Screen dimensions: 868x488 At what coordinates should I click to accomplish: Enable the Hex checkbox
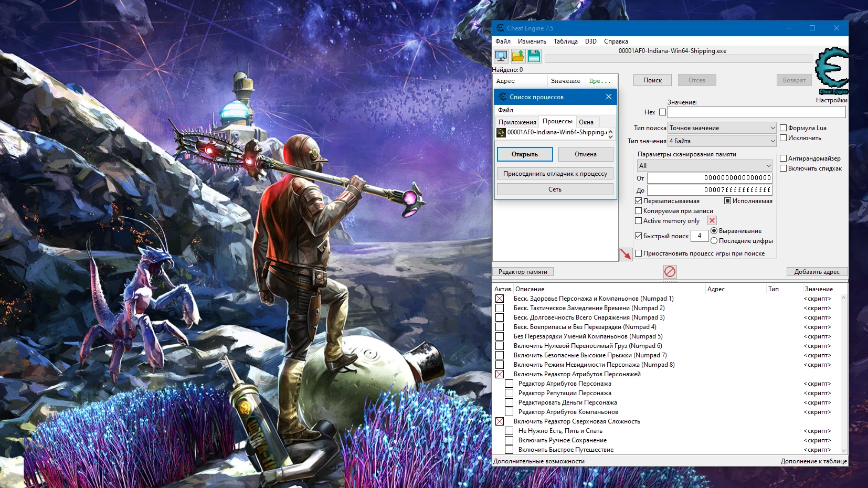pyautogui.click(x=662, y=112)
